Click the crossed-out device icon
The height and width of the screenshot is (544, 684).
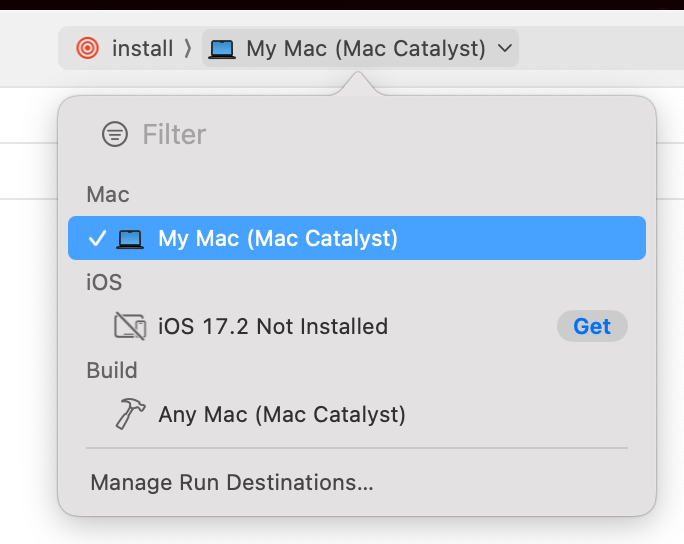point(130,326)
